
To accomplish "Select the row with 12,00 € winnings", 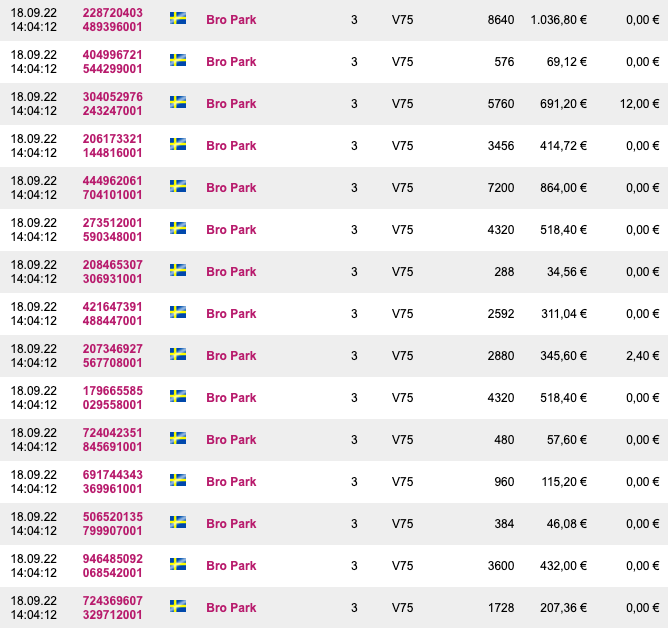I will pyautogui.click(x=334, y=104).
